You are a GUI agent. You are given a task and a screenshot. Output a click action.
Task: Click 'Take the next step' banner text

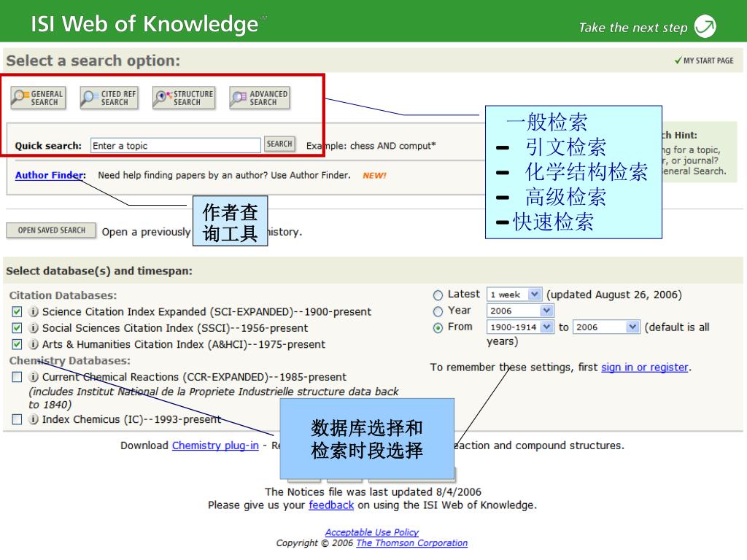tap(633, 28)
